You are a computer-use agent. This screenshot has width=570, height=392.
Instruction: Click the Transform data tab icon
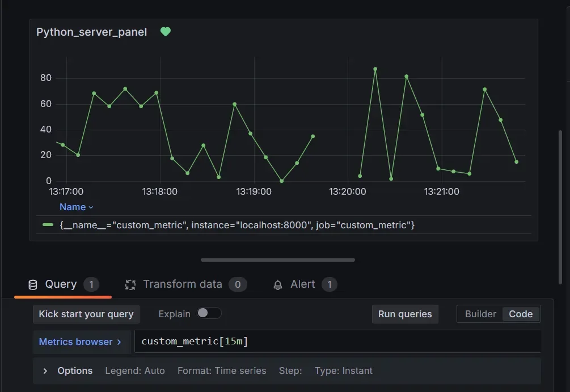tap(130, 285)
